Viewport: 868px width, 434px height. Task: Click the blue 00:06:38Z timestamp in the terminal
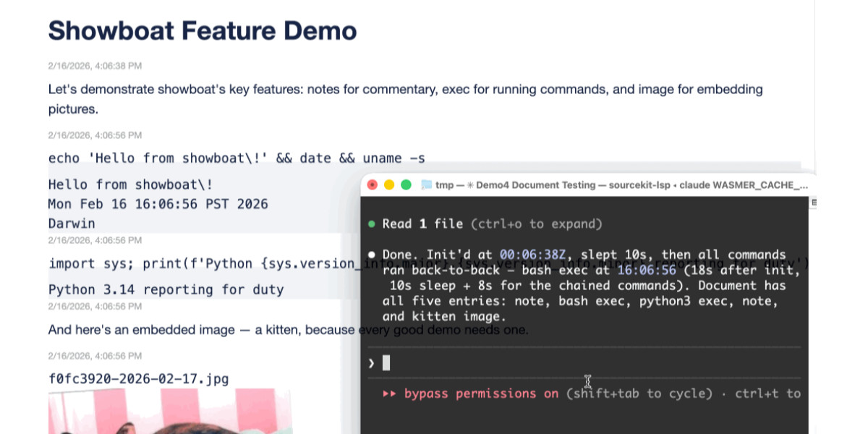click(x=530, y=254)
